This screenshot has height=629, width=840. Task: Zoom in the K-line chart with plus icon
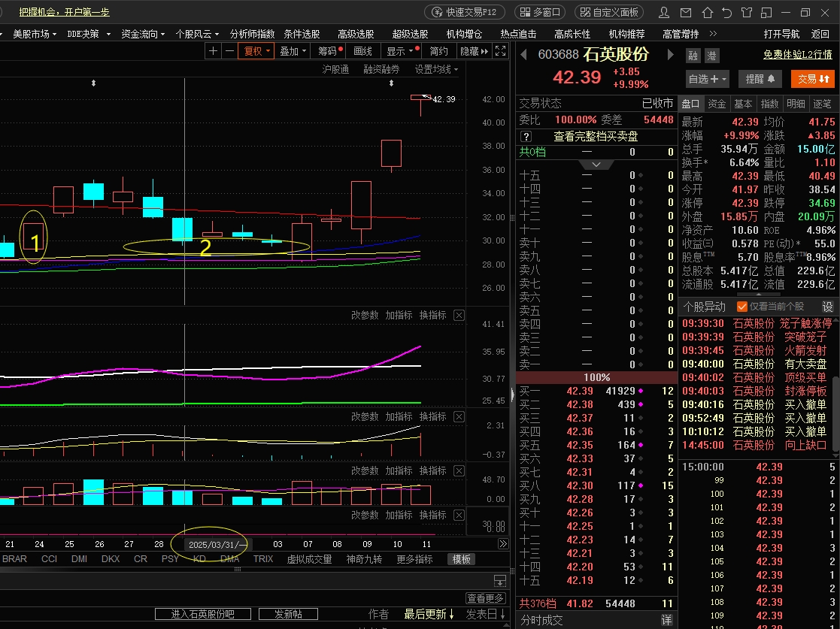tap(214, 51)
